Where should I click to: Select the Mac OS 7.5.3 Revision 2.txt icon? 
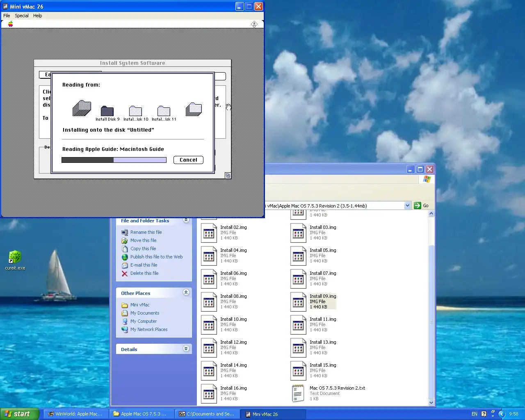point(298,393)
